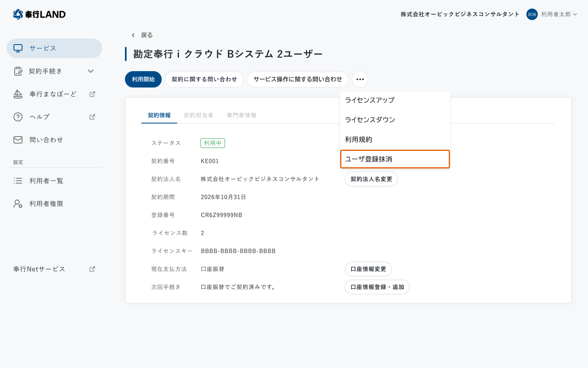Click the 戻る back link
This screenshot has height=368, width=588.
pos(143,35)
